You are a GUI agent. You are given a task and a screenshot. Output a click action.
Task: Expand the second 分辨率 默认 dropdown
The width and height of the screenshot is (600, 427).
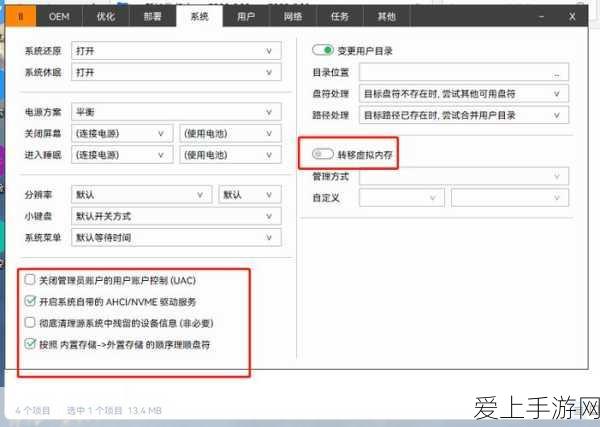click(250, 194)
